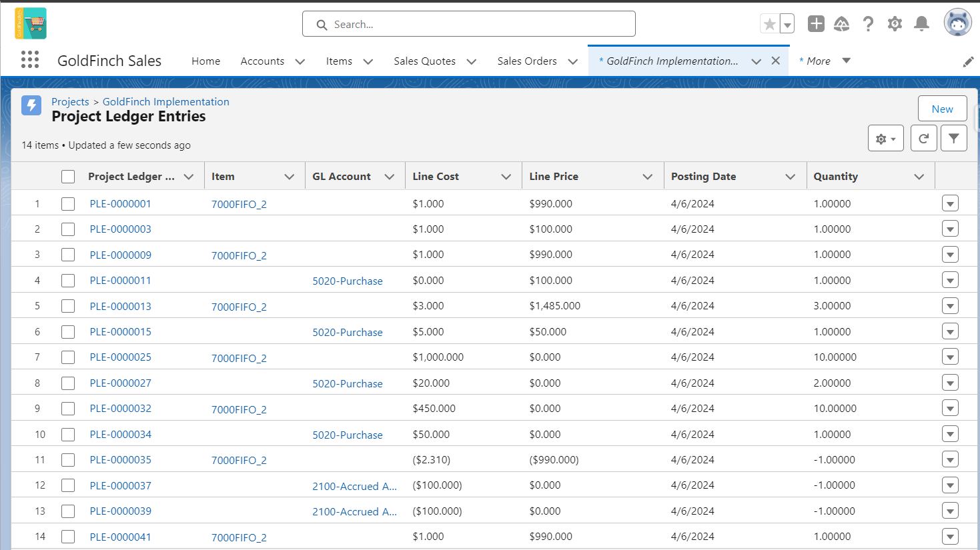Open row actions for PLE-0000015
This screenshot has height=550, width=980.
point(951,331)
